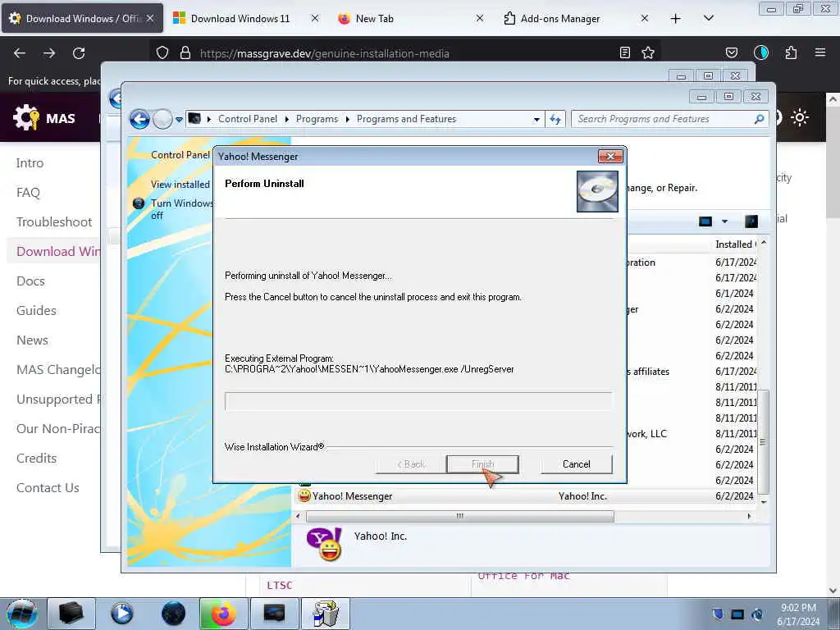
Task: Click the site security padlock icon
Action: click(185, 53)
